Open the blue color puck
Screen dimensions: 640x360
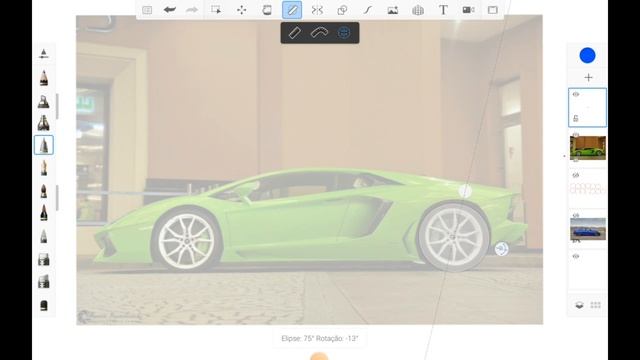click(587, 56)
